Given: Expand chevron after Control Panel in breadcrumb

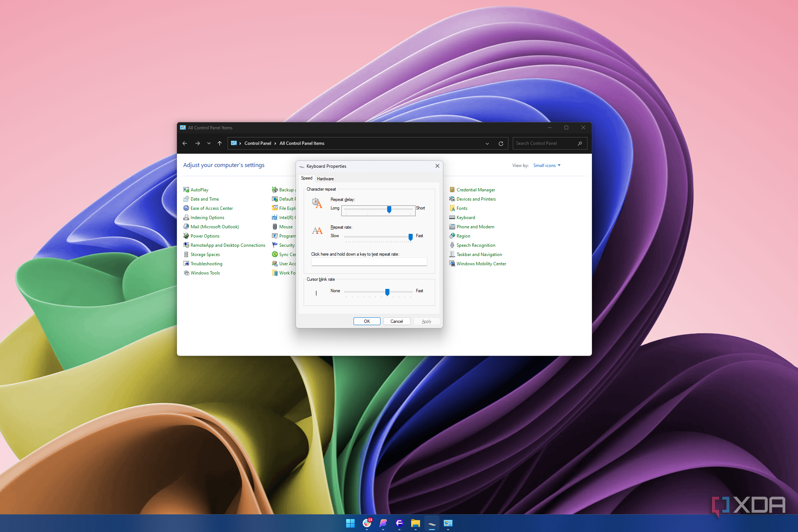Looking at the screenshot, I should click(275, 143).
